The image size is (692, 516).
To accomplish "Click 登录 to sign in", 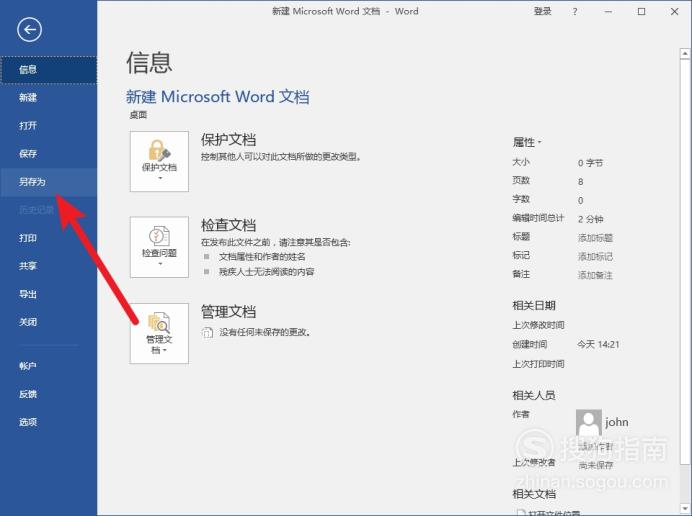I will (x=542, y=11).
